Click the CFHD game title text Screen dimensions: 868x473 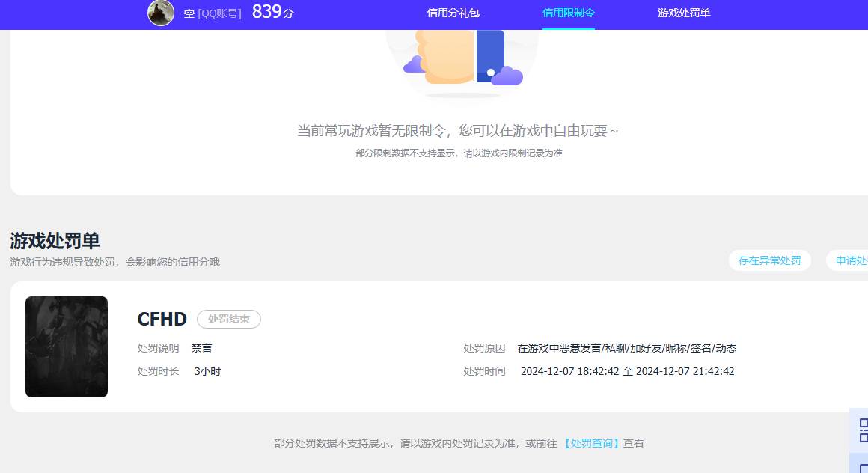(162, 319)
